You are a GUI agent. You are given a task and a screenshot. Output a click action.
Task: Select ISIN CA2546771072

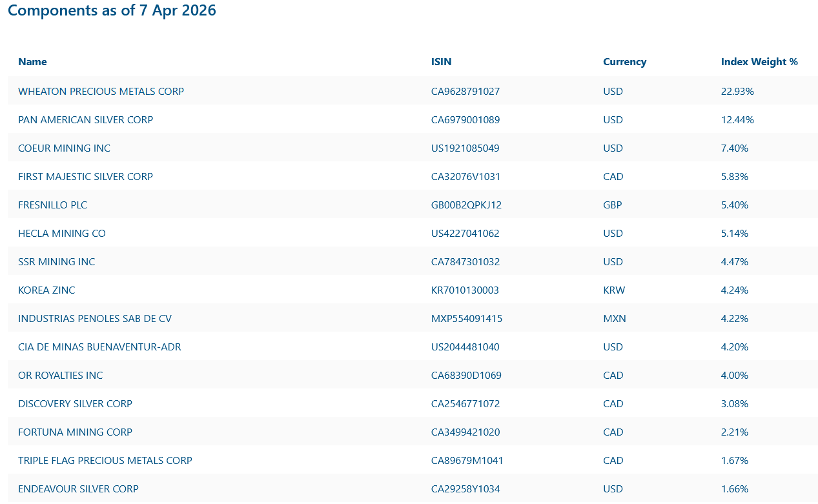465,404
